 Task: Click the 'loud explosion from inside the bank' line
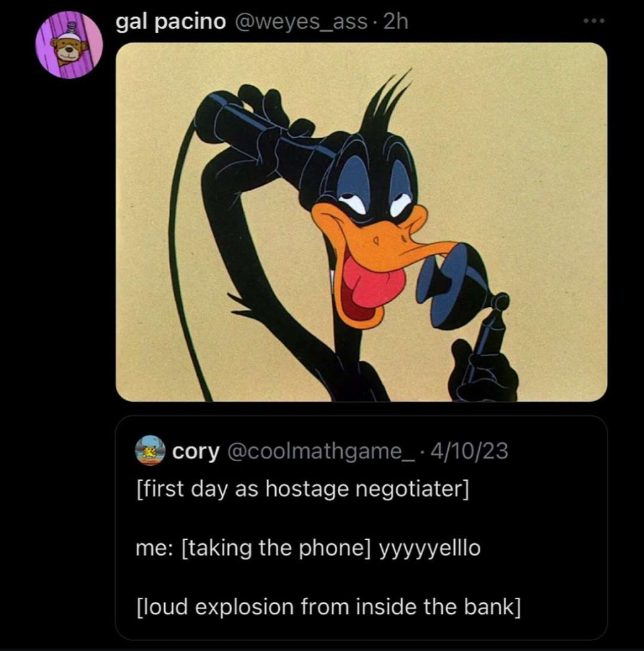(x=328, y=607)
